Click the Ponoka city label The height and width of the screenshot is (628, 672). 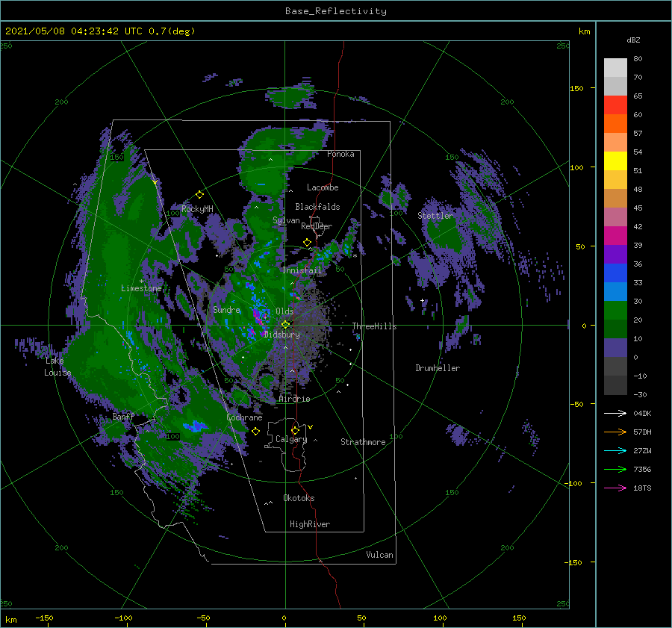point(340,154)
